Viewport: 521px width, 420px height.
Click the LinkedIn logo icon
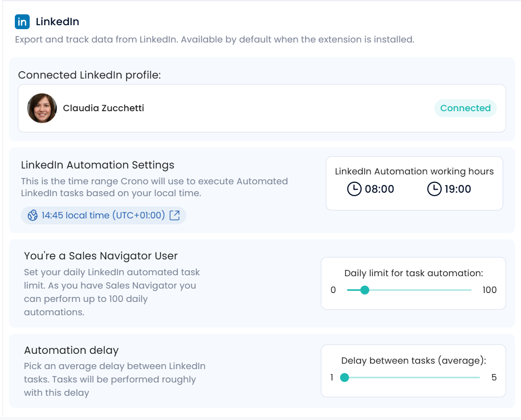[x=22, y=22]
